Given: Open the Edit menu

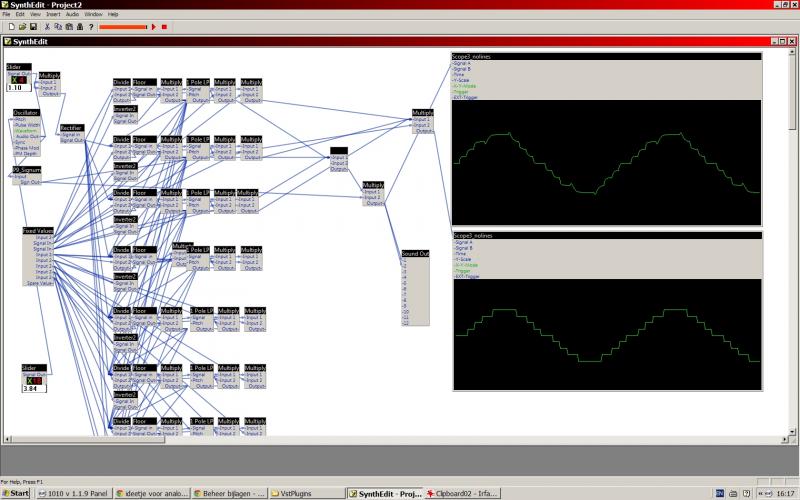Looking at the screenshot, I should (20, 14).
